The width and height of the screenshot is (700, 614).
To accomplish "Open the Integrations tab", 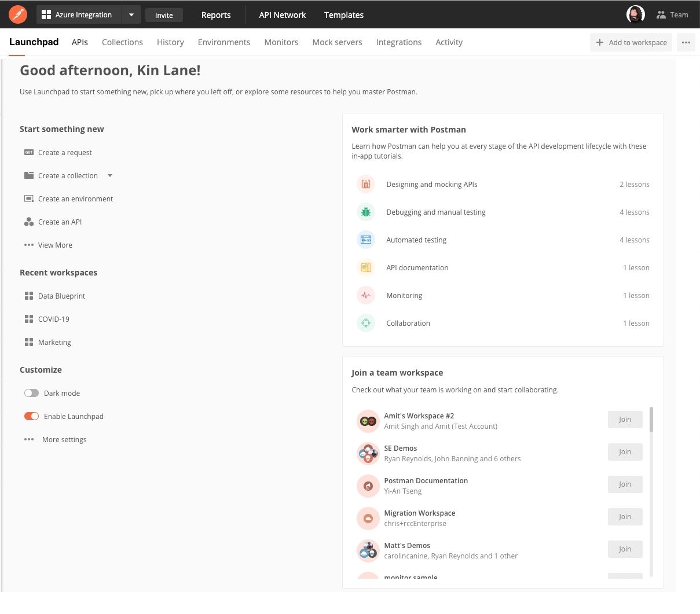I will pos(399,42).
